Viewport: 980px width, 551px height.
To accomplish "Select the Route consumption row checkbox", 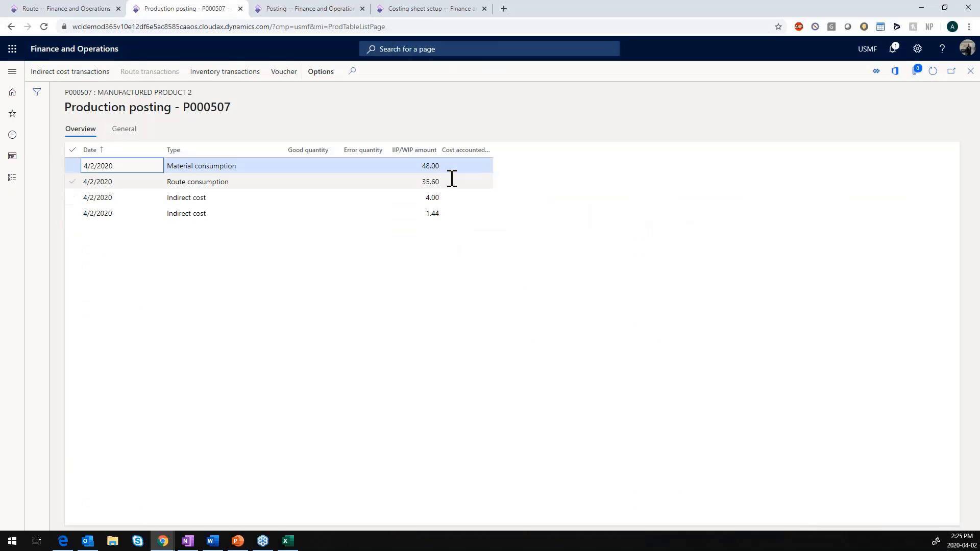I will pos(72,182).
